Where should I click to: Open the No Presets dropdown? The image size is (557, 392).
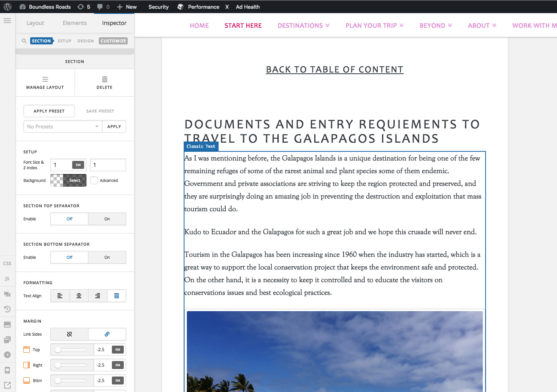pos(63,126)
